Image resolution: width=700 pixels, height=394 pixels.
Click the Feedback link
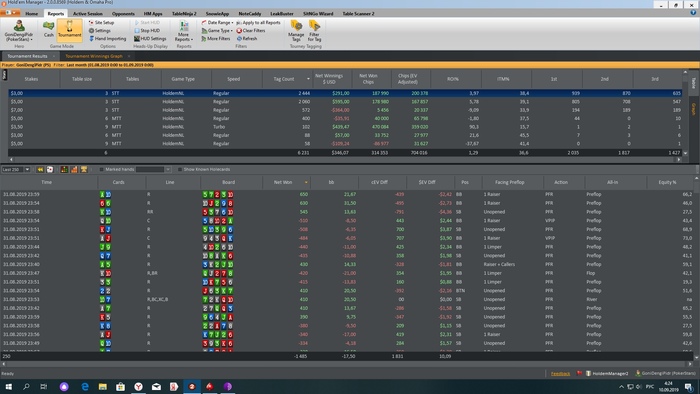560,373
